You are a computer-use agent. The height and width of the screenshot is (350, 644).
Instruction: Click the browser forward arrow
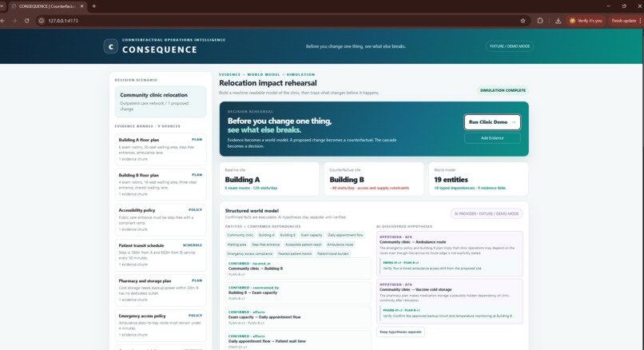click(15, 21)
